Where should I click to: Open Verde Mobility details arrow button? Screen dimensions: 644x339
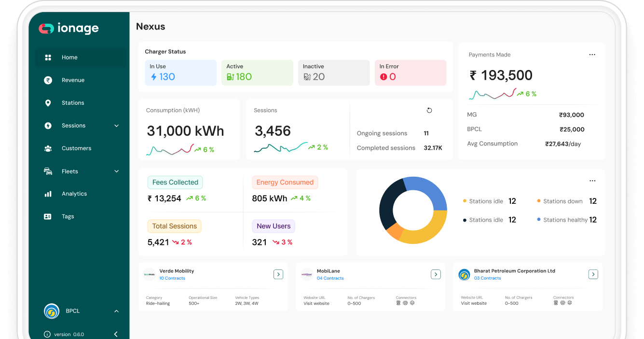[x=278, y=274]
